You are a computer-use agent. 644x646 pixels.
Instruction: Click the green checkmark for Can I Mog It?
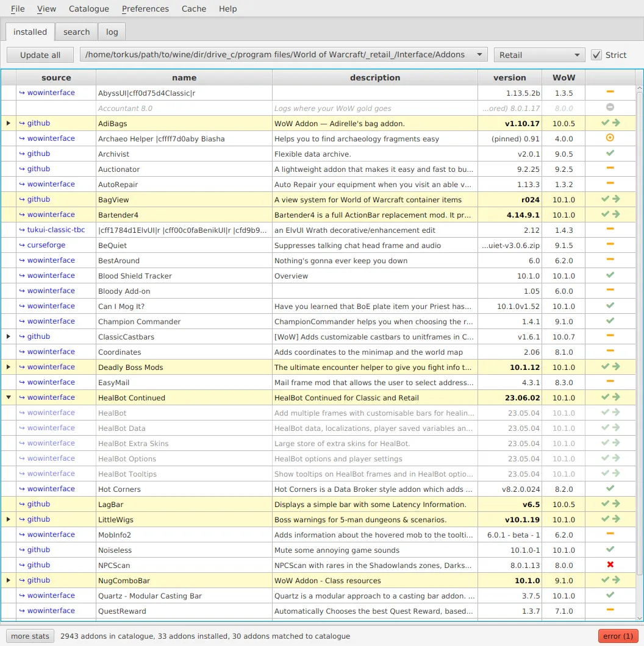tap(610, 306)
